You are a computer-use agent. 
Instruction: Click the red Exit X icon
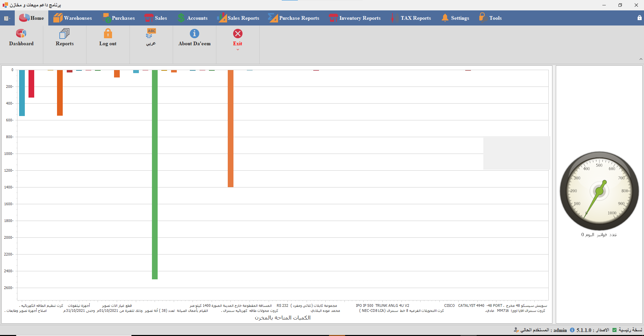coord(237,34)
